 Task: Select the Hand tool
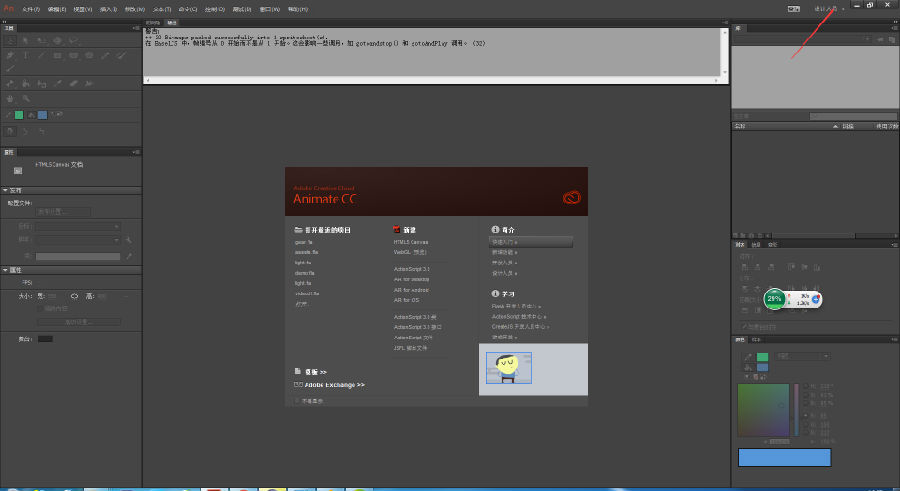(x=10, y=99)
